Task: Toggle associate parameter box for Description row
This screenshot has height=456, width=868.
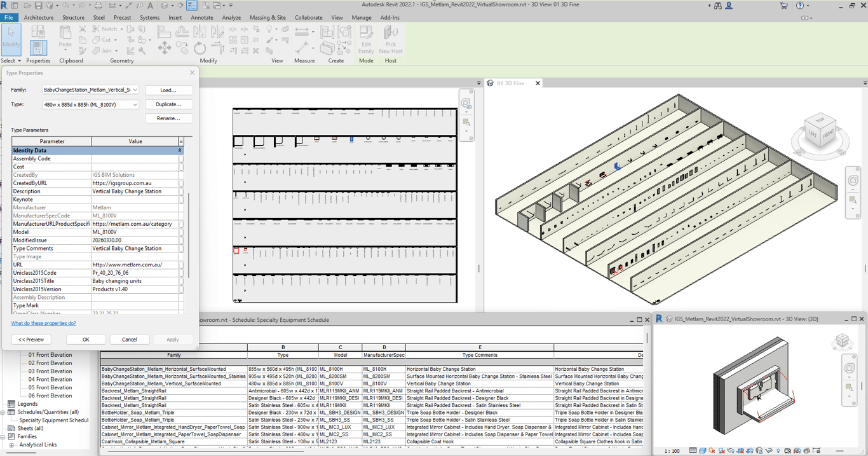Action: [x=181, y=191]
